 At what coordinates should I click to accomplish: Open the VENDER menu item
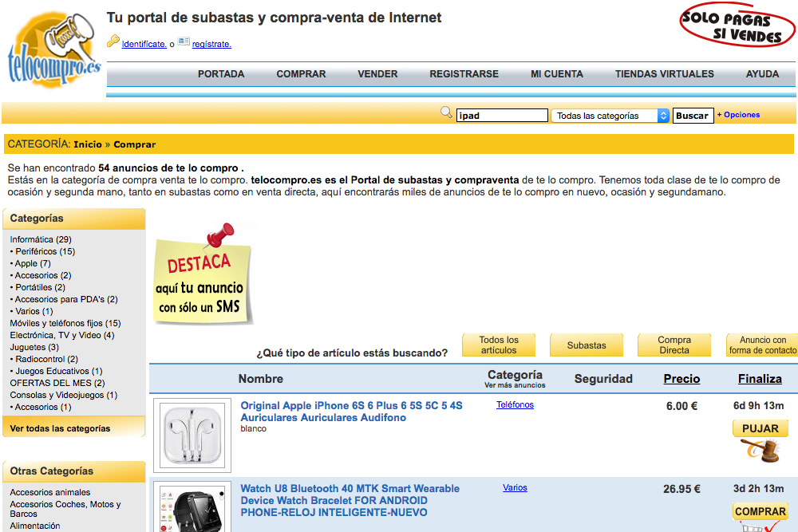pyautogui.click(x=377, y=73)
